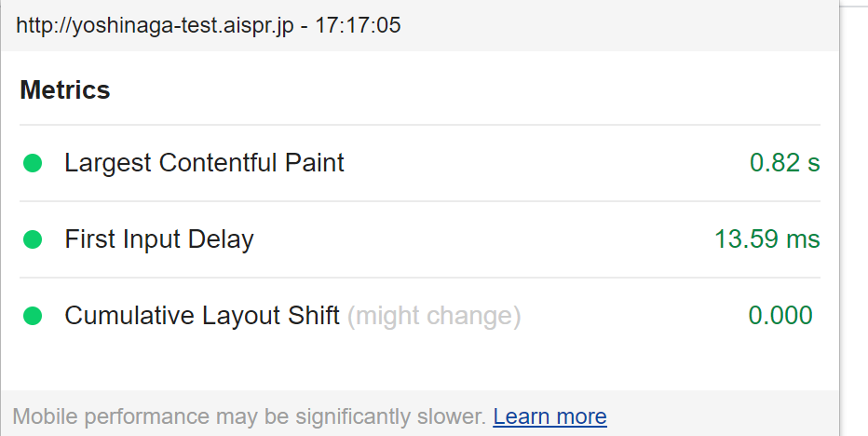Click empty gray header area right of timestamp
Screen dimensions: 868x436
coord(615,25)
